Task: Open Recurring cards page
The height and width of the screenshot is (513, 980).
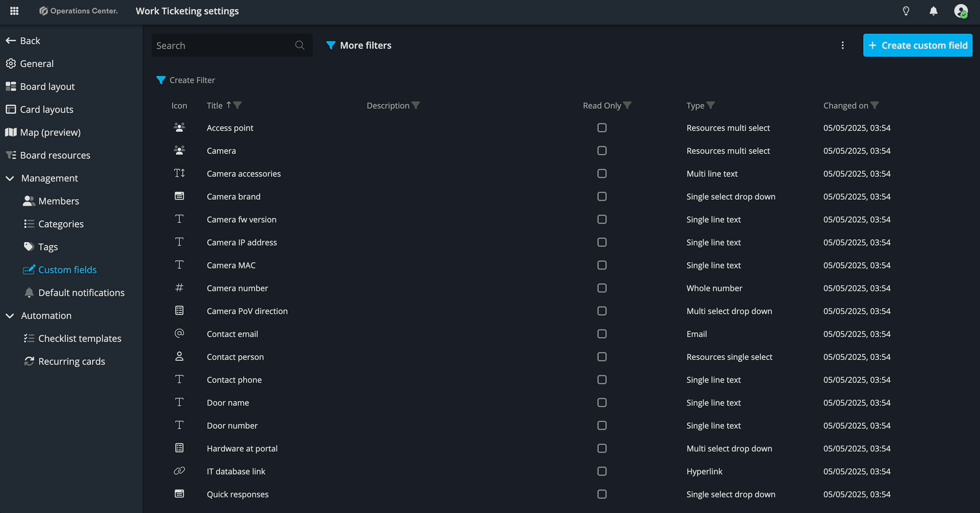Action: click(72, 361)
